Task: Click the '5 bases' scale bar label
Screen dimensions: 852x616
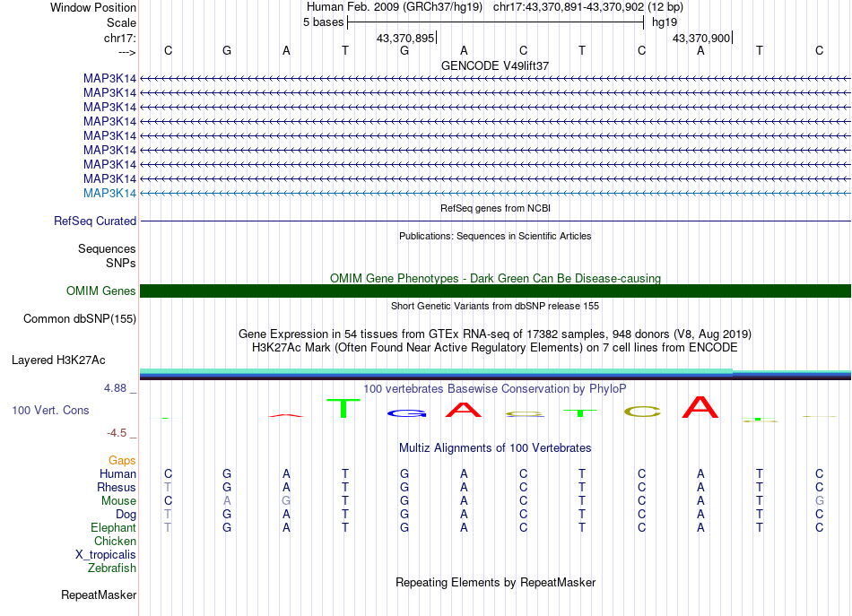Action: pyautogui.click(x=323, y=22)
